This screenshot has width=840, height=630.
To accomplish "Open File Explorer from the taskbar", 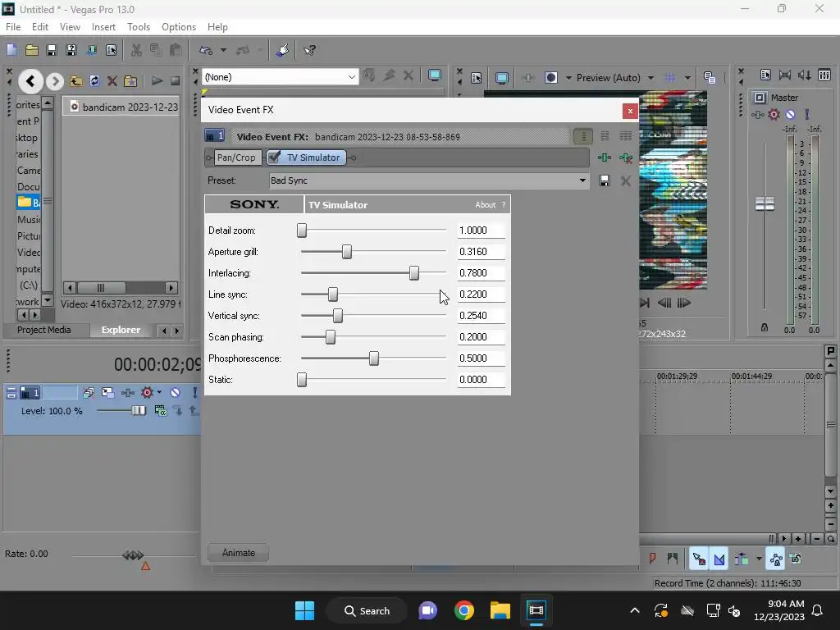I will (500, 610).
